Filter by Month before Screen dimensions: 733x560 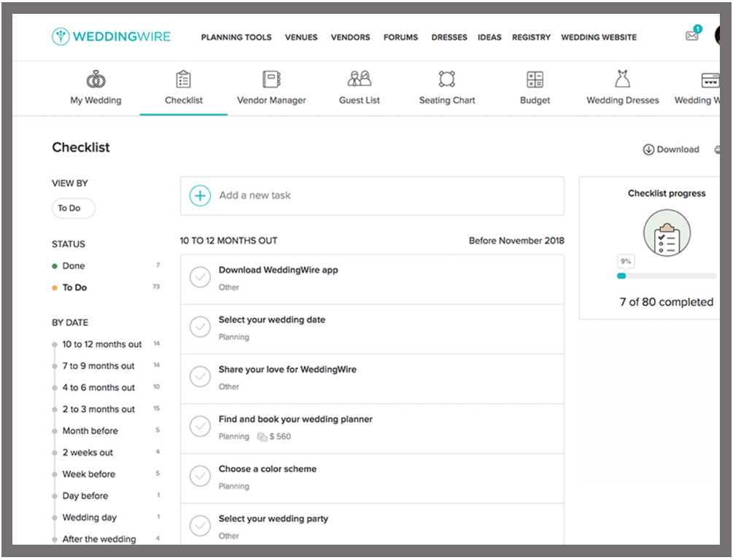(x=90, y=431)
